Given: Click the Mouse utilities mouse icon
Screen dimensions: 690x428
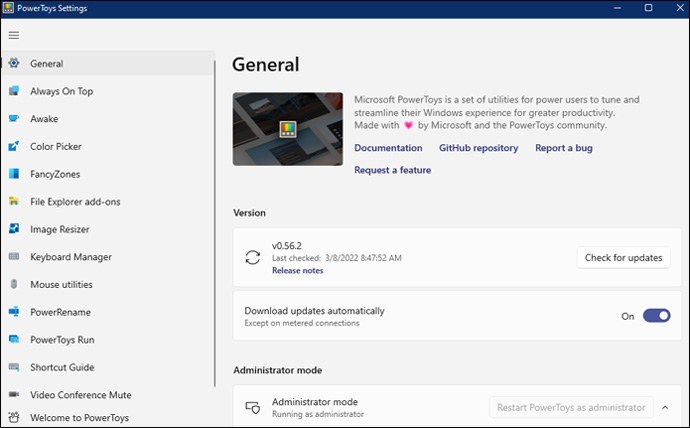Looking at the screenshot, I should click(x=14, y=284).
